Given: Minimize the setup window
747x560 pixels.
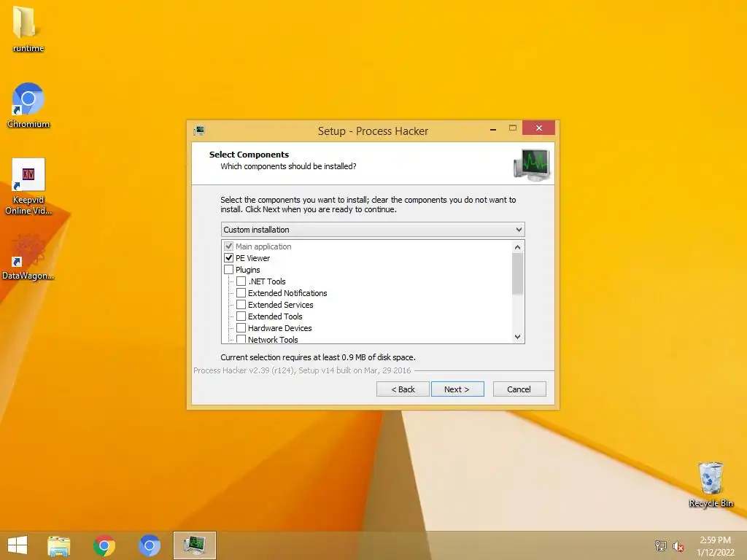Looking at the screenshot, I should click(x=493, y=128).
